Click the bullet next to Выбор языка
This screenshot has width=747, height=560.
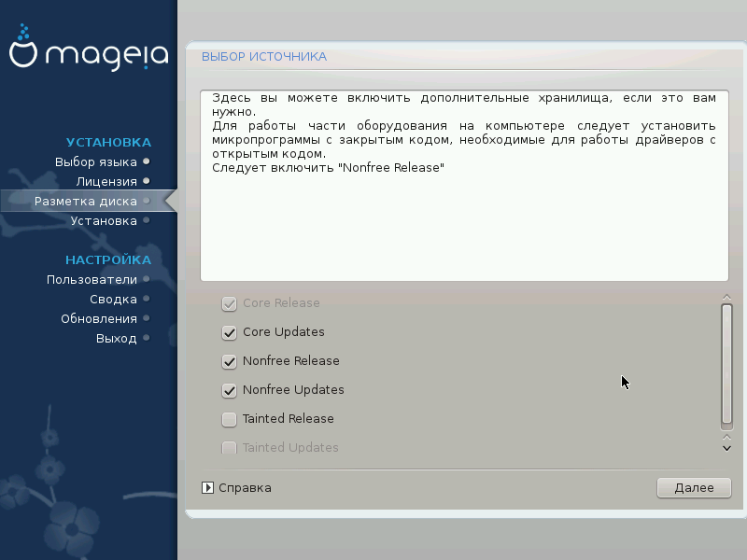(147, 161)
